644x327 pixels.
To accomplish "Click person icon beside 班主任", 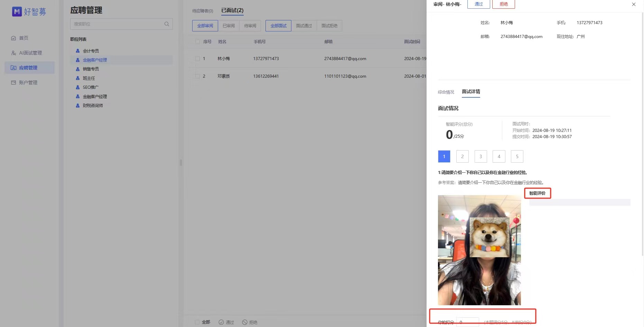I will pos(78,78).
